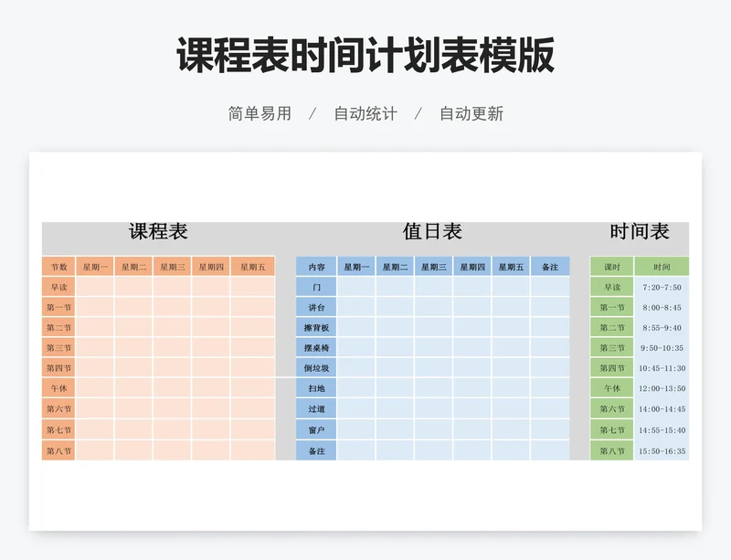Viewport: 731px width, 560px height.
Task: Select empty 门 cell under 星期一 in 值日表
Action: click(356, 287)
